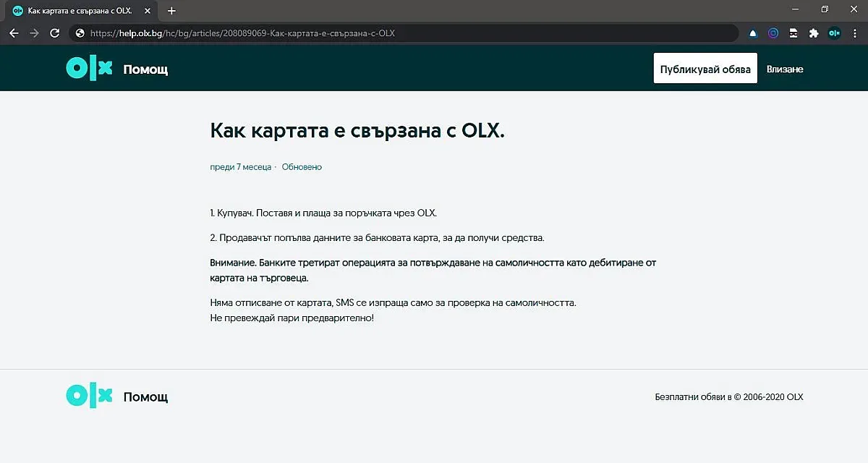Click the 'Влизане' login link
The height and width of the screenshot is (463, 868).
(785, 69)
